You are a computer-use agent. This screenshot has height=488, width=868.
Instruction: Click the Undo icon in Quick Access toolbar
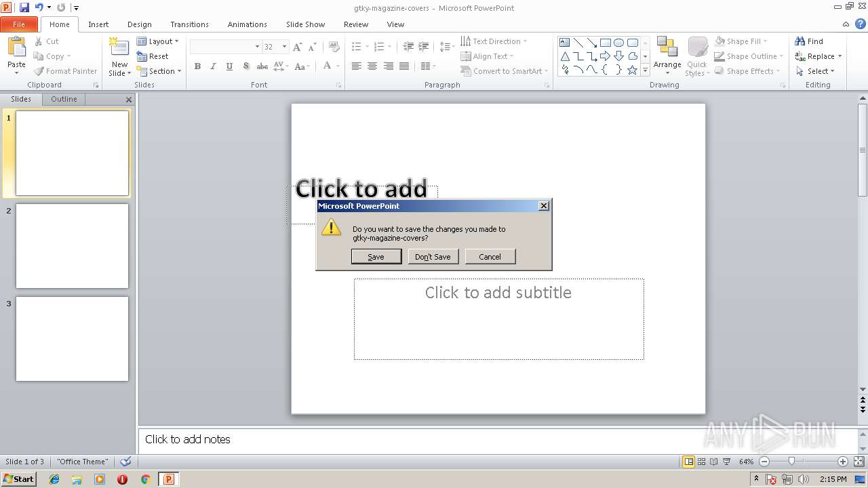click(x=39, y=7)
